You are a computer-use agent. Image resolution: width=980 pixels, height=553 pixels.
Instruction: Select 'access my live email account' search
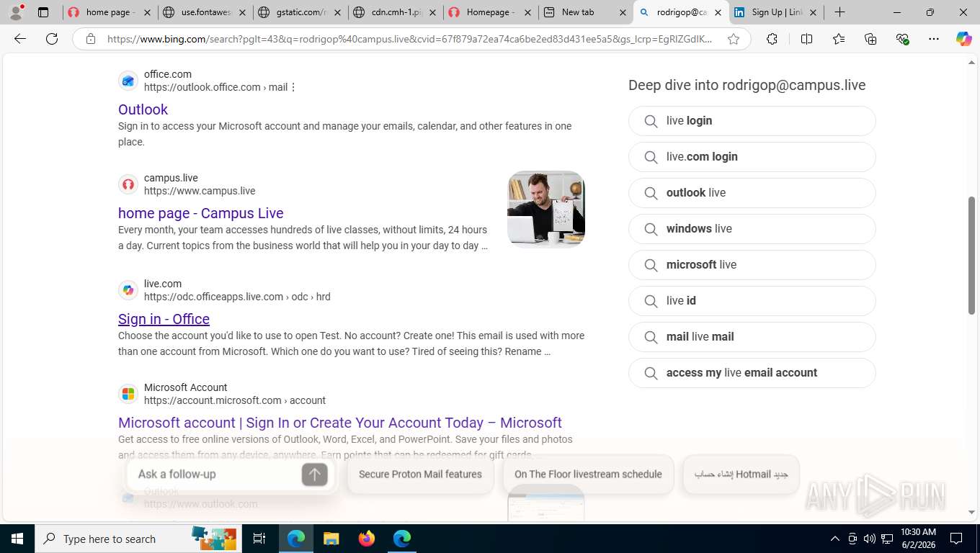tap(752, 373)
